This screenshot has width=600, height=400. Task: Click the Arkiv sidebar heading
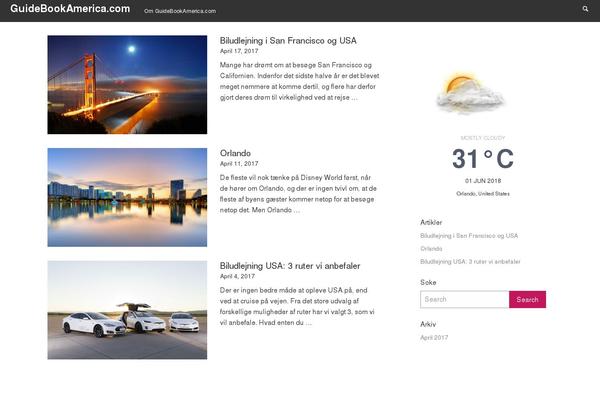428,324
